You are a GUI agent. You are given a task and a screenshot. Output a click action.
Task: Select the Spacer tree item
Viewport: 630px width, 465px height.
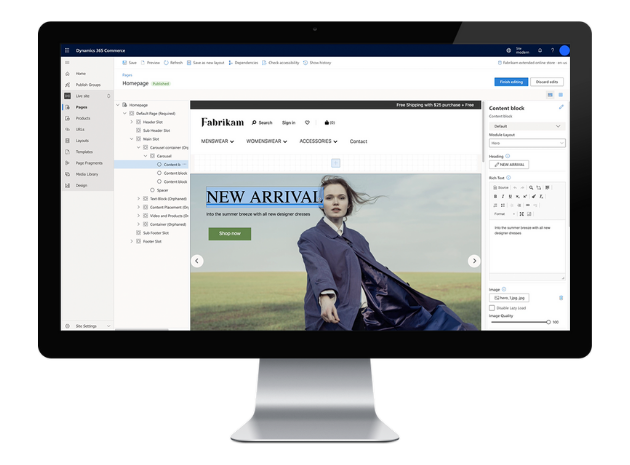tap(162, 190)
